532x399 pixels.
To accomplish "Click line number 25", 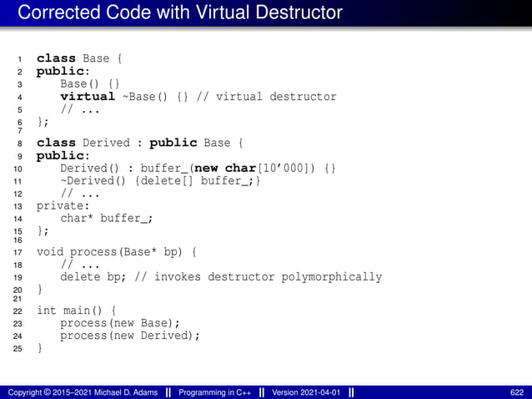I will (18, 349).
